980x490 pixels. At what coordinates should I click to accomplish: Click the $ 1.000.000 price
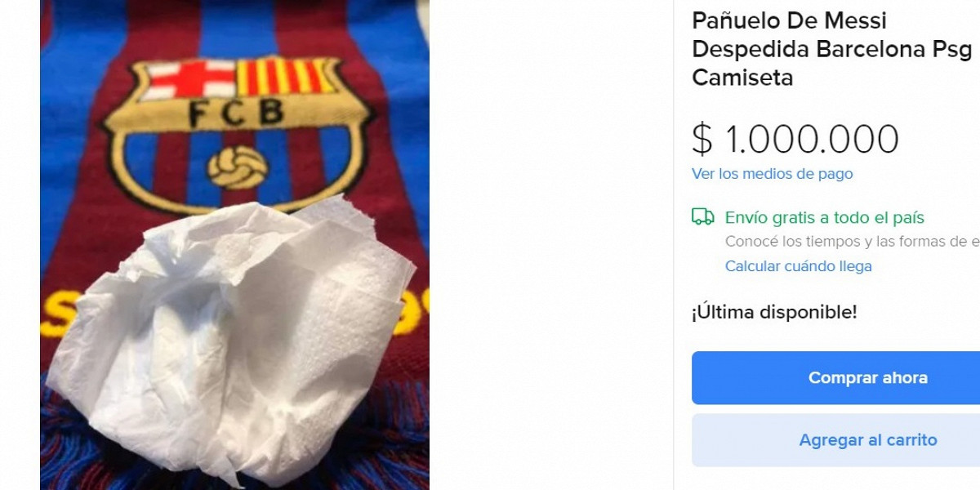coord(795,140)
